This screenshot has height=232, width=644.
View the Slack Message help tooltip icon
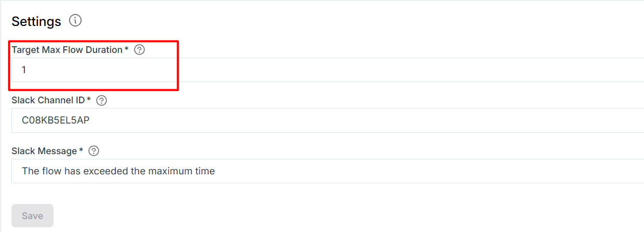(93, 151)
